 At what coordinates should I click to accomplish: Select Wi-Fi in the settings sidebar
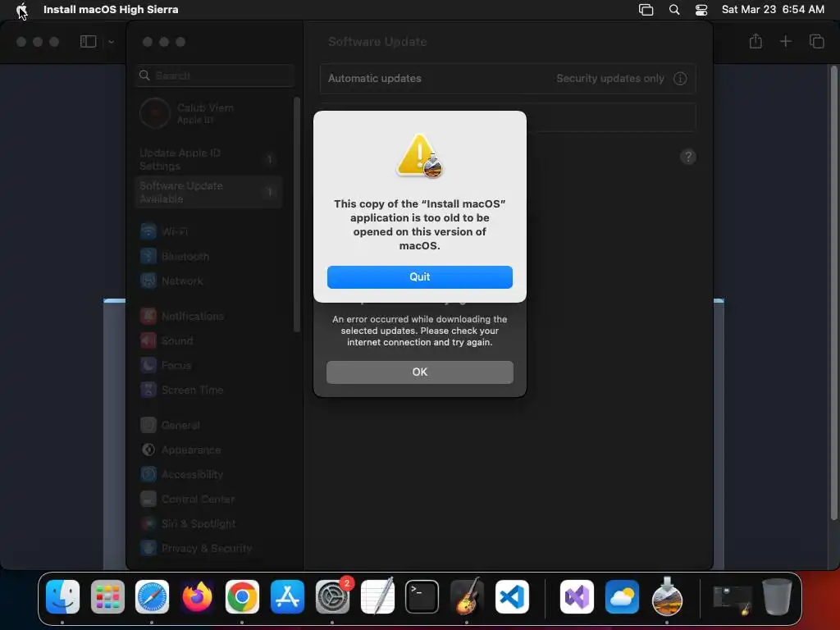coord(209,231)
